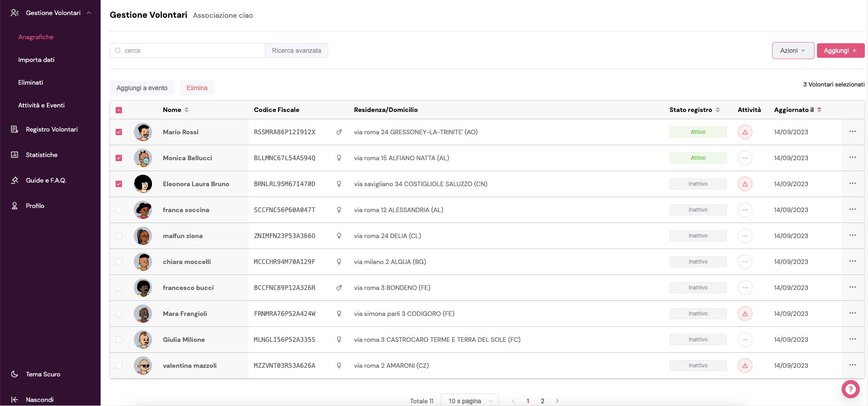Open row options for Giulia Milione
The image size is (868, 406).
coord(852,339)
